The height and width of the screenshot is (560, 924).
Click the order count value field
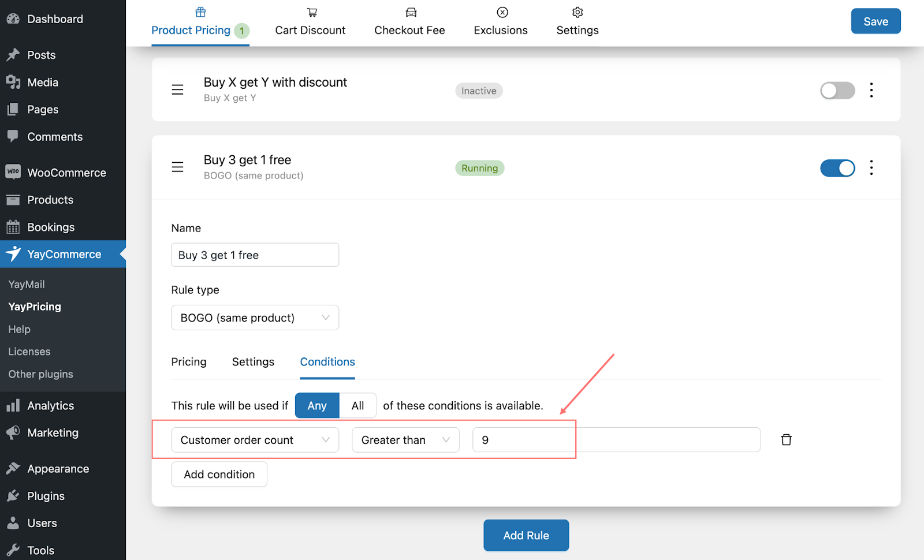[x=616, y=440]
